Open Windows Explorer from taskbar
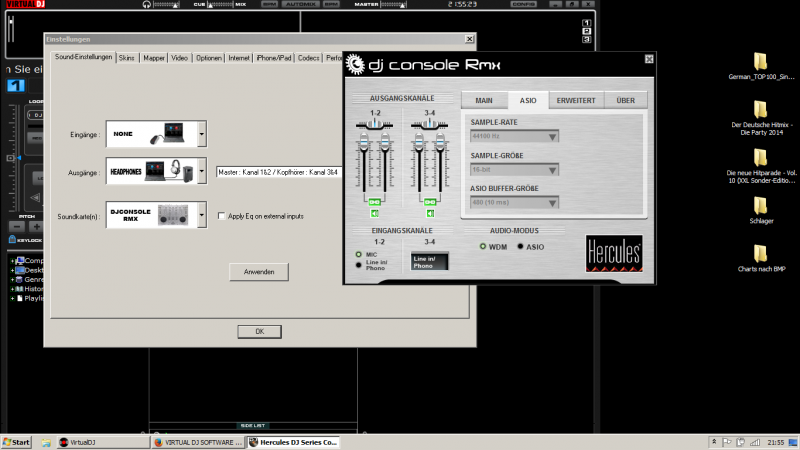 pyautogui.click(x=46, y=442)
